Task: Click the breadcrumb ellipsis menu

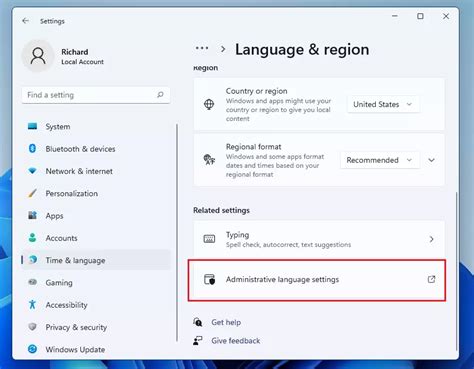Action: coord(202,48)
